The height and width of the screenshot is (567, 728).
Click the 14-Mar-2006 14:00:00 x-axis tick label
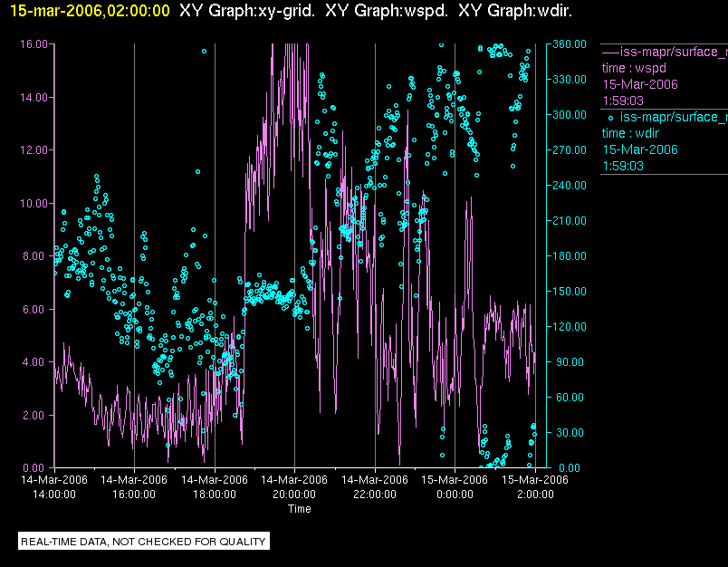pos(54,487)
